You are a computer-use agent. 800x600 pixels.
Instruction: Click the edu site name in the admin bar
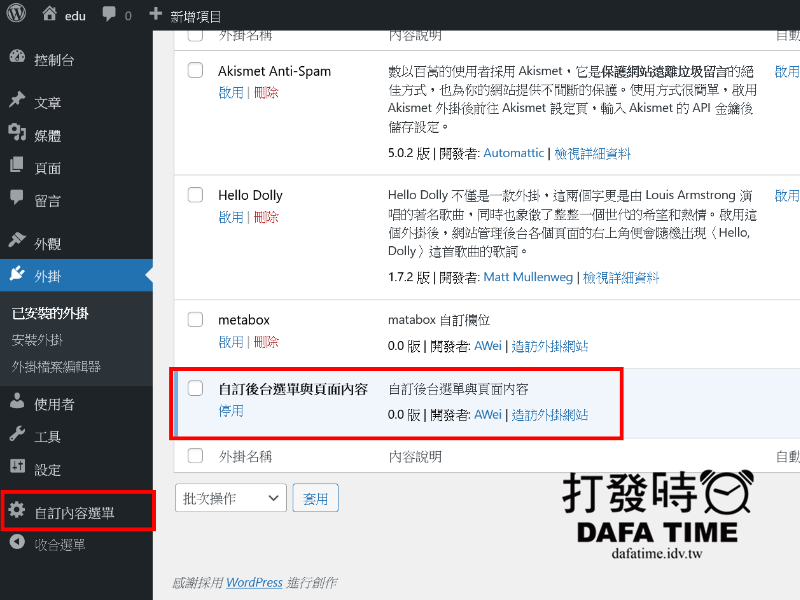coord(75,16)
